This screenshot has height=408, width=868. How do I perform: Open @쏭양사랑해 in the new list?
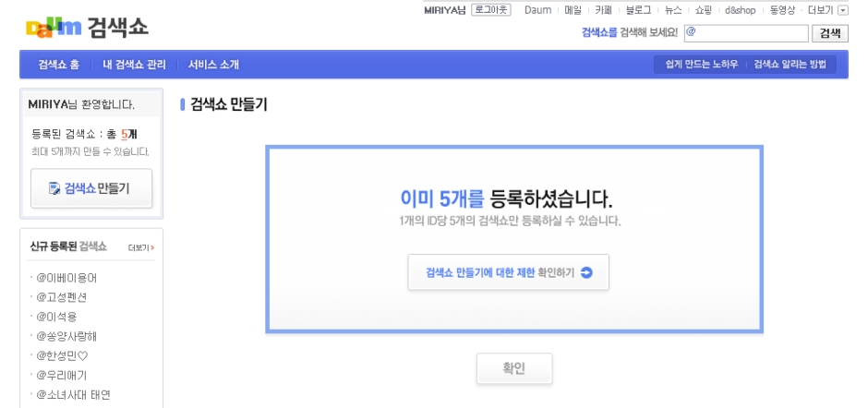[x=66, y=336]
